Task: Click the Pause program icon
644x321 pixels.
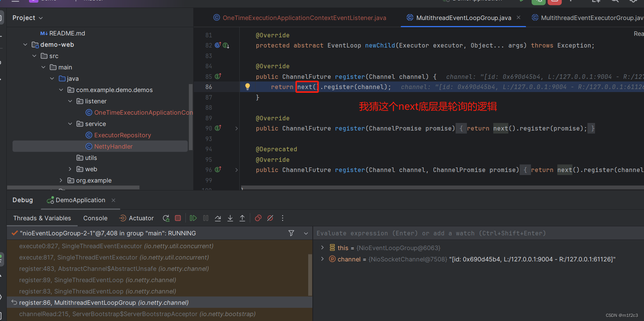Action: point(206,218)
